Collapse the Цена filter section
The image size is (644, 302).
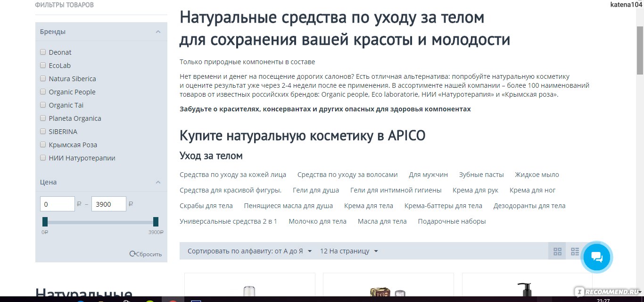click(x=158, y=182)
